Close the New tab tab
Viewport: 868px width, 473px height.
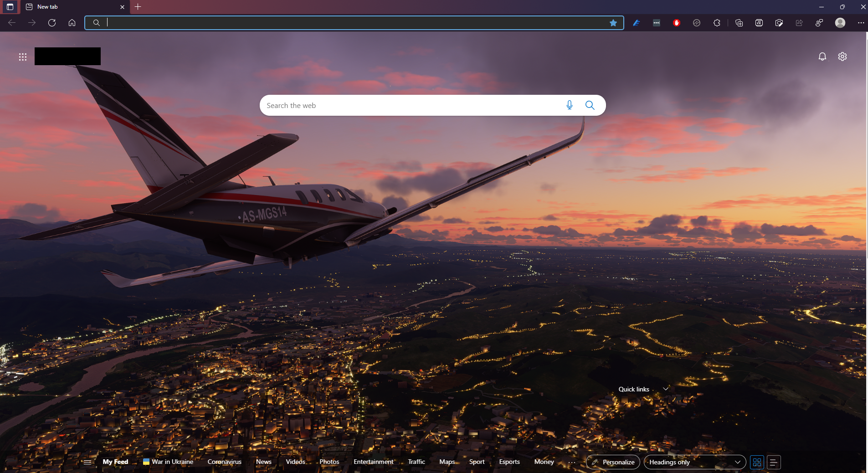click(122, 7)
